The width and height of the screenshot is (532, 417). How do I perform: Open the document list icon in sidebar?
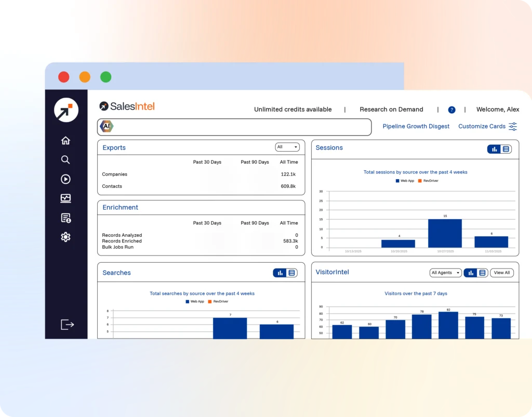(66, 218)
